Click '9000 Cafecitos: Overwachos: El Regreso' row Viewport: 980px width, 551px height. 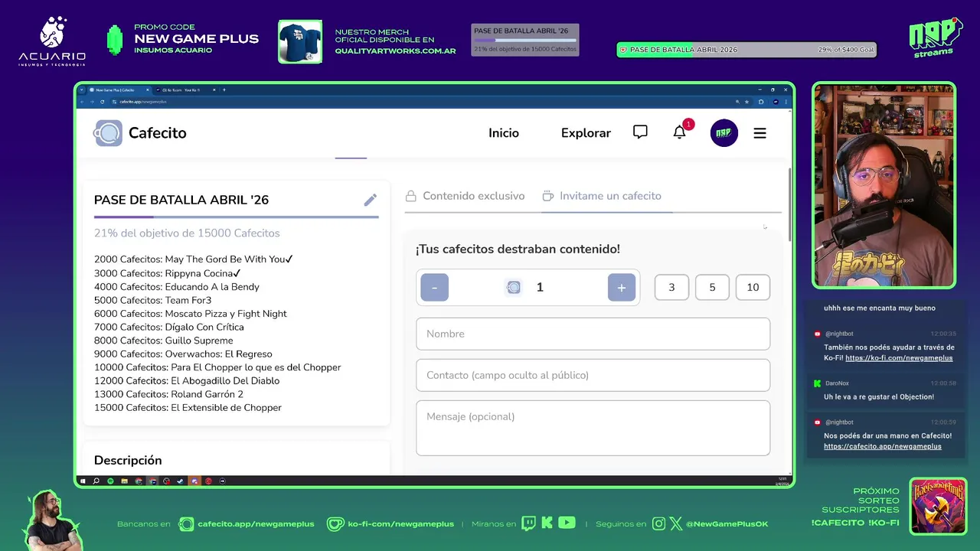click(183, 354)
